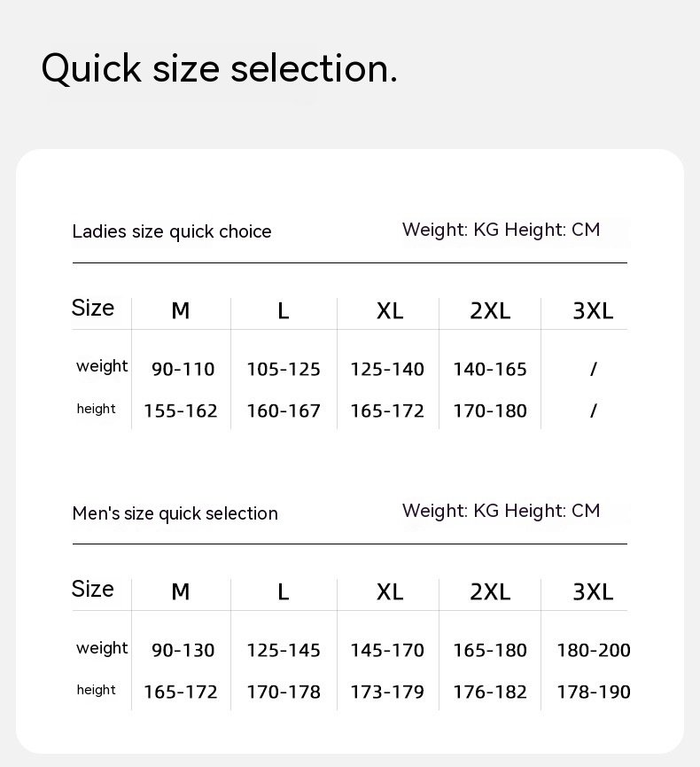The image size is (700, 767).
Task: Click ladies weight cell 140-165
Action: tap(490, 369)
